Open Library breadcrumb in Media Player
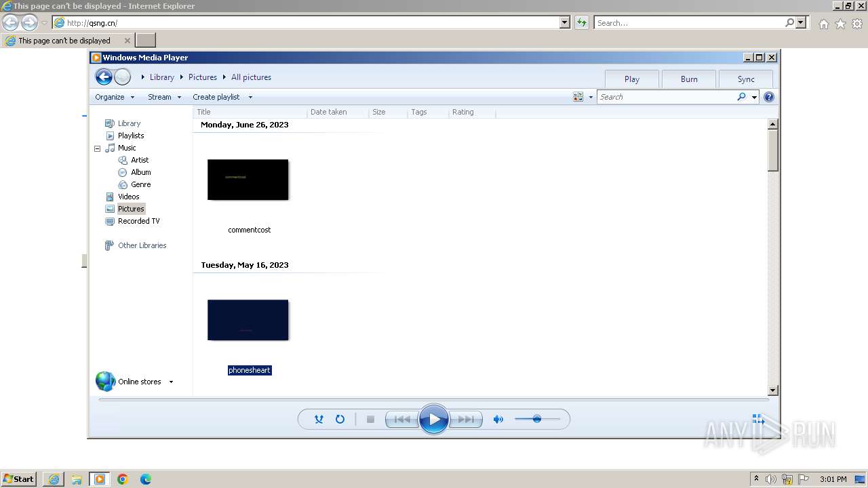This screenshot has height=488, width=868. [162, 77]
